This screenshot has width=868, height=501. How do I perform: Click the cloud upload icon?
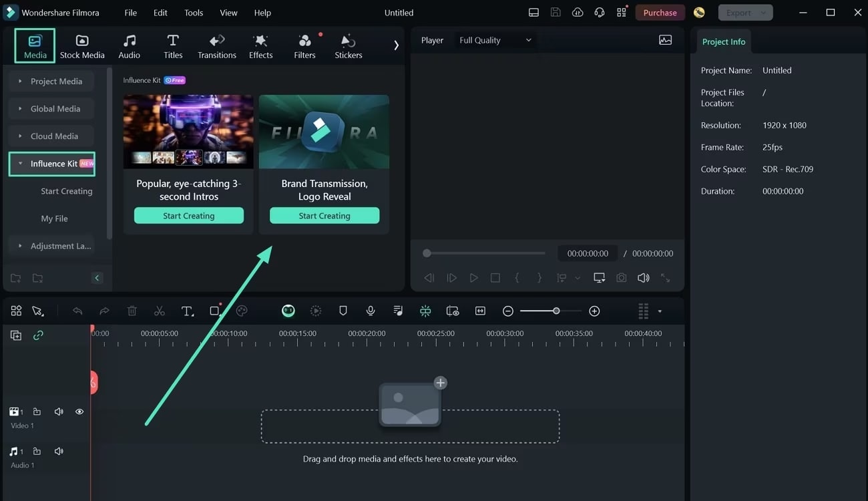click(x=578, y=13)
